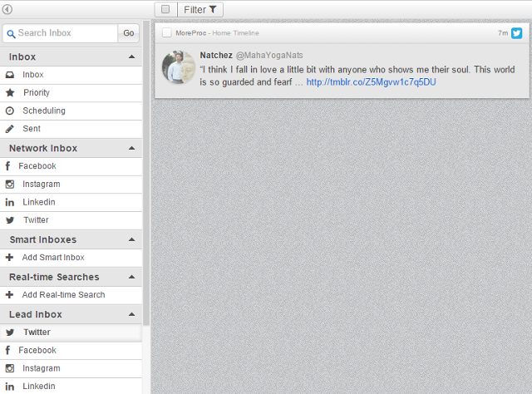Image resolution: width=532 pixels, height=394 pixels.
Task: Click the Natchez author name
Action: click(x=216, y=55)
